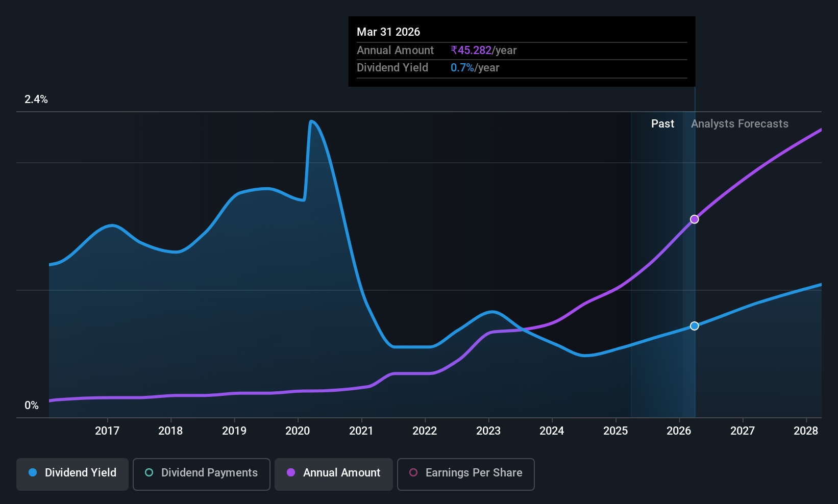
Task: Click the 2.4% y-axis label
Action: 36,99
